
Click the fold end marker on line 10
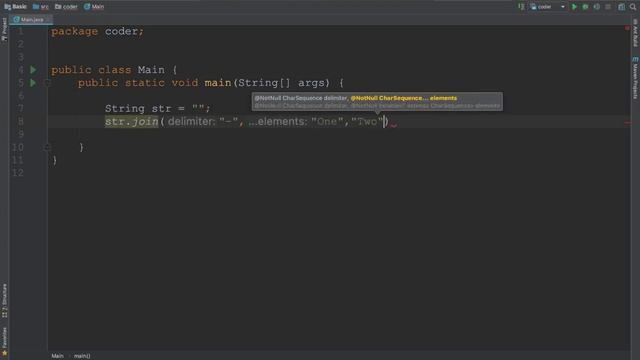pos(47,147)
